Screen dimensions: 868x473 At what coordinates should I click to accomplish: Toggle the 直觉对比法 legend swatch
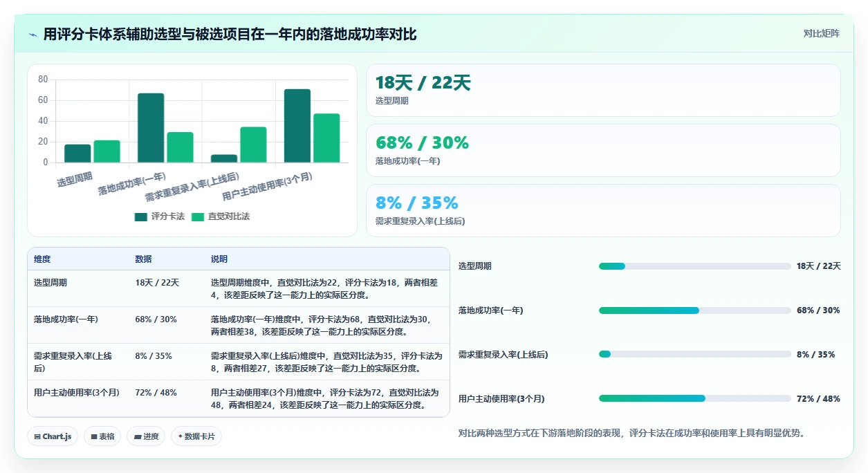click(x=198, y=217)
